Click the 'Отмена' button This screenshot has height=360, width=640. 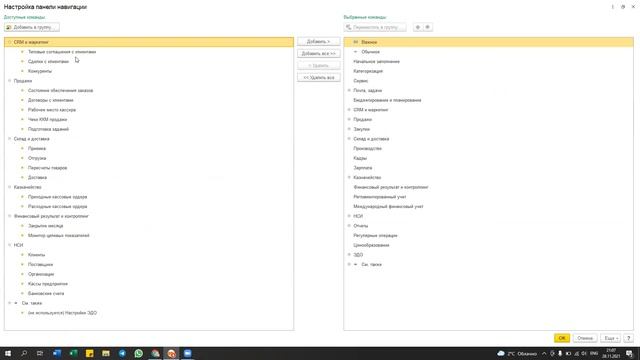(585, 338)
